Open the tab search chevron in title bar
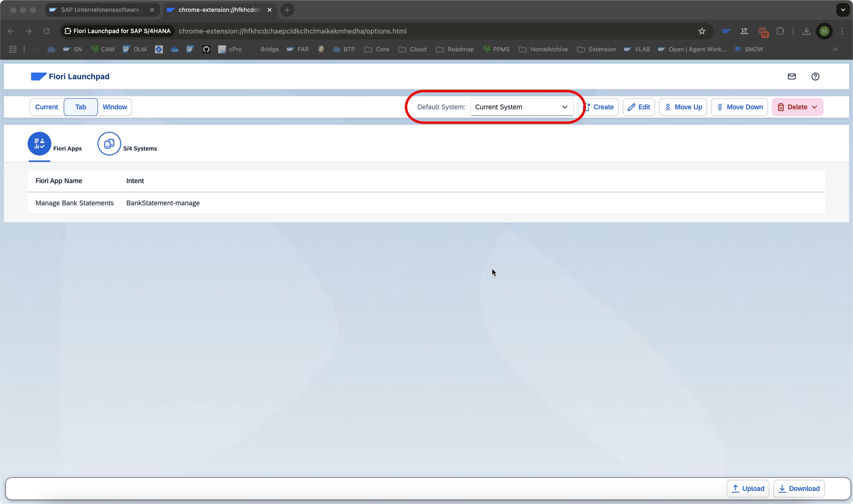Viewport: 853px width, 504px height. (843, 10)
